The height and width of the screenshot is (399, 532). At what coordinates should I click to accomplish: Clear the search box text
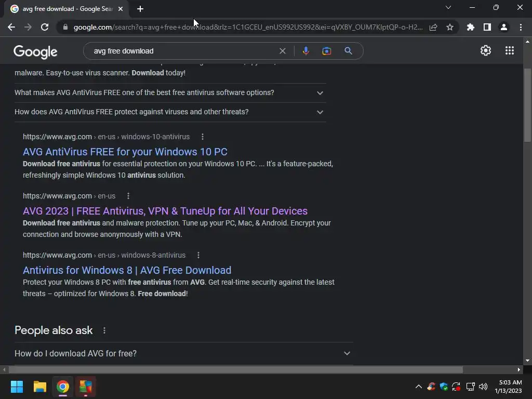point(282,51)
